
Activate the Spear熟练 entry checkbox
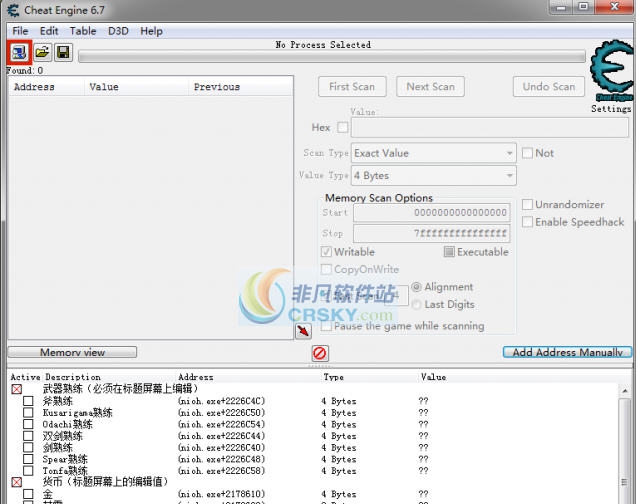28,459
